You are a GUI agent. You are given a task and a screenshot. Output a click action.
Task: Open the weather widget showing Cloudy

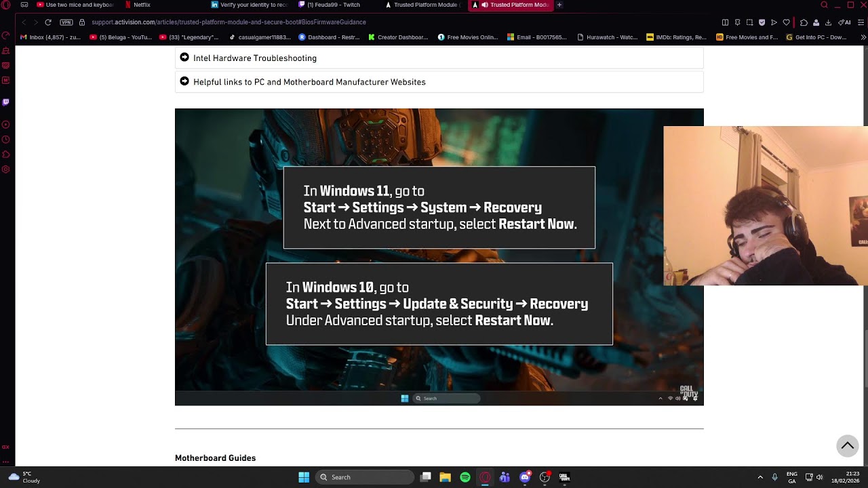24,477
